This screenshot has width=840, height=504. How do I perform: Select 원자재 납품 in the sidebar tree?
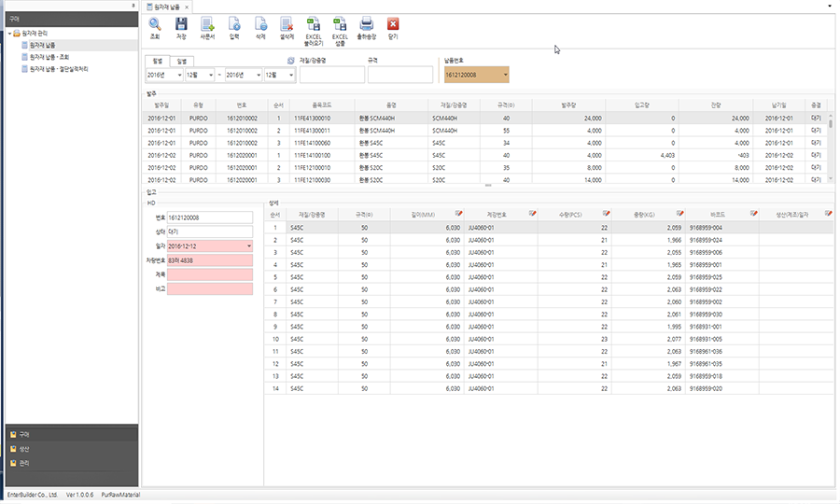click(42, 45)
